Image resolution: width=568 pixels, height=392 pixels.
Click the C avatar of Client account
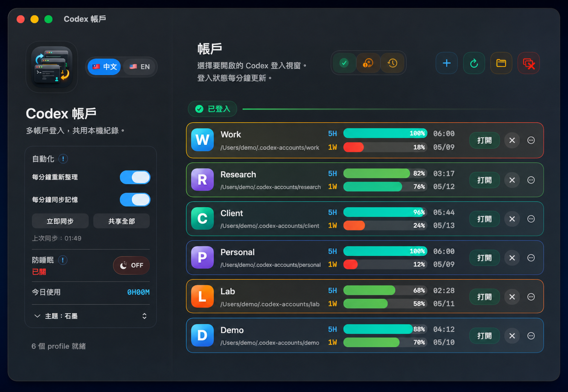tap(203, 219)
